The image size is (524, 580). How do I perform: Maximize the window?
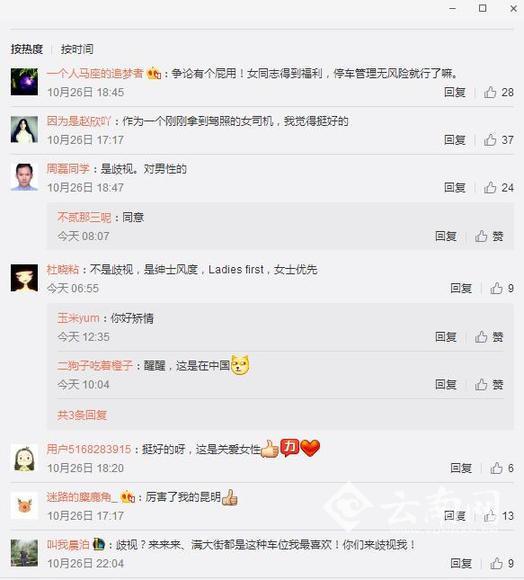483,8
